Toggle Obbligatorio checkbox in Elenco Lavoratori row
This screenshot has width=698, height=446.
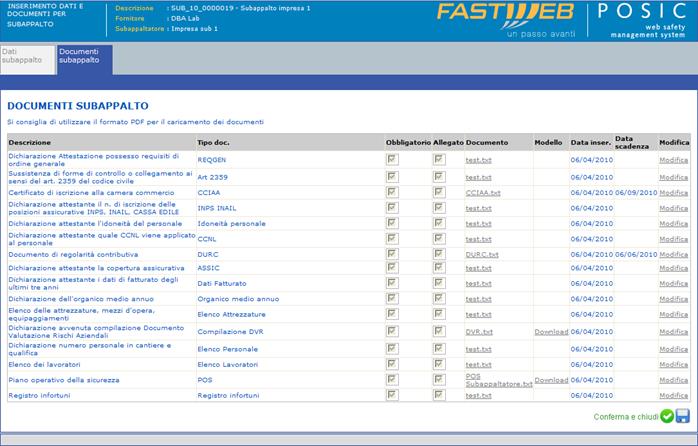[x=392, y=364]
